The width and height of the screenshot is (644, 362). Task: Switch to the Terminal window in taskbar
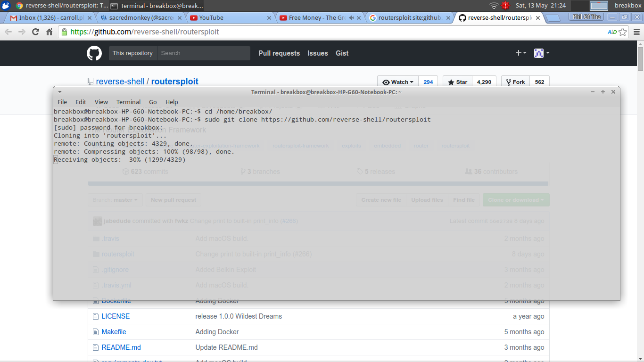click(157, 6)
